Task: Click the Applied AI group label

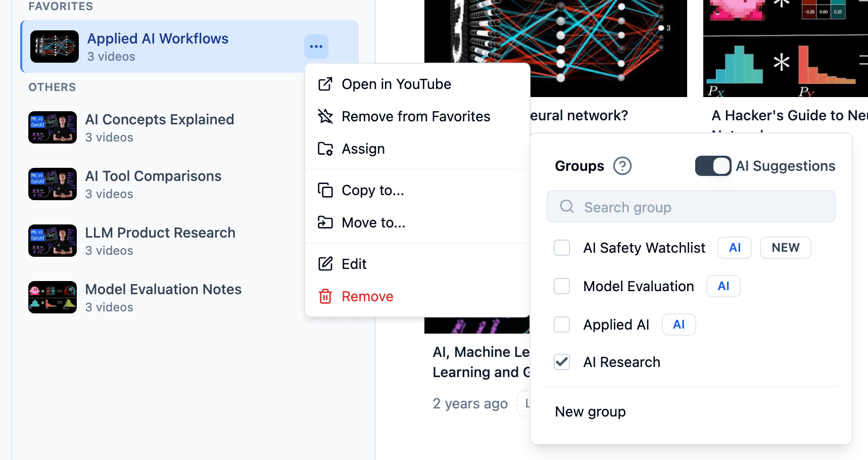Action: [x=616, y=325]
